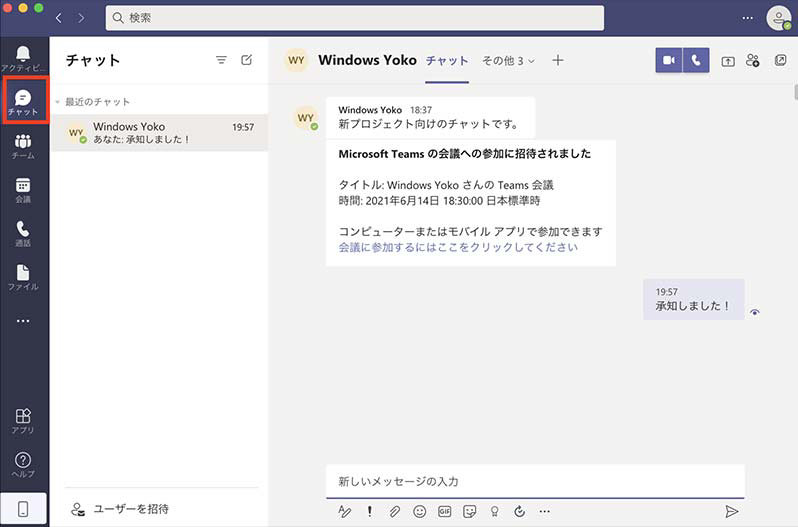
Task: Open the Chat section in the sidebar
Action: pos(24,102)
